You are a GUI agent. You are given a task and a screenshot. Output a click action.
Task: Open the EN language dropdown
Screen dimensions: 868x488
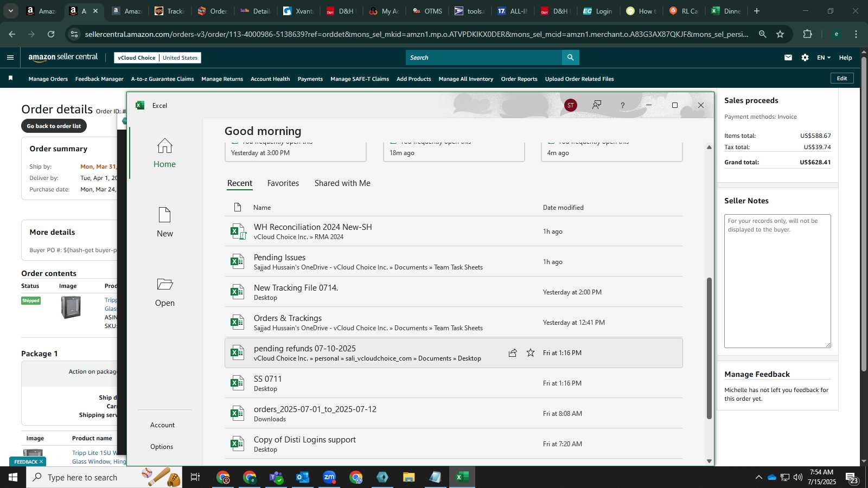click(x=824, y=57)
